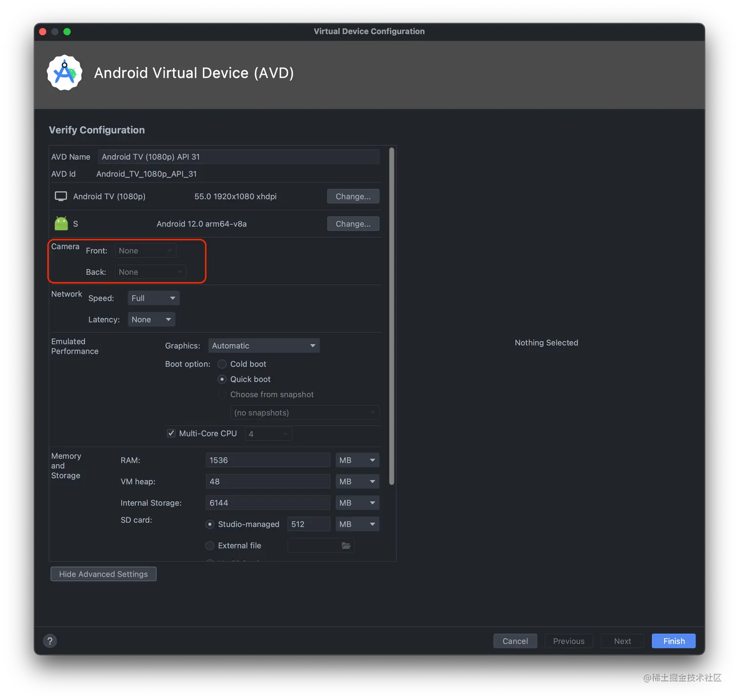Open the Graphics dropdown showing Automatic
Image resolution: width=739 pixels, height=700 pixels.
click(x=263, y=346)
